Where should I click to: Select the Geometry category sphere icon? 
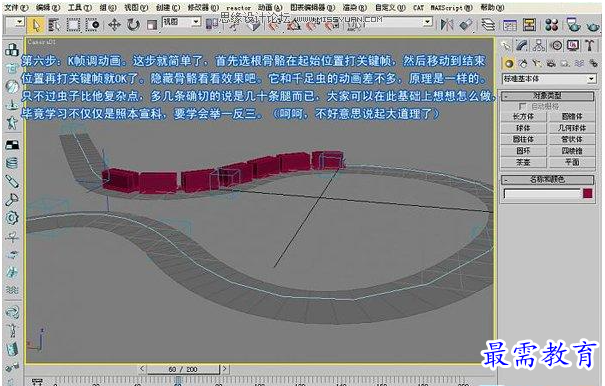(x=509, y=63)
